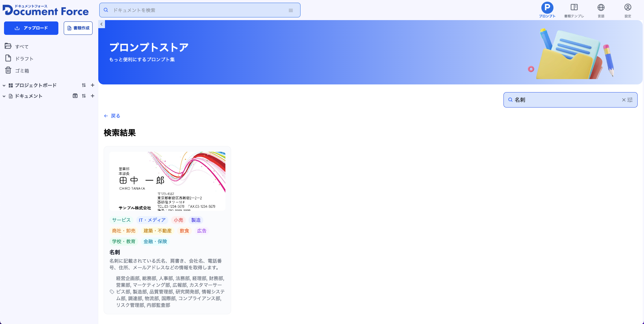Focus the ドキュメントを検索 search field

pyautogui.click(x=200, y=10)
